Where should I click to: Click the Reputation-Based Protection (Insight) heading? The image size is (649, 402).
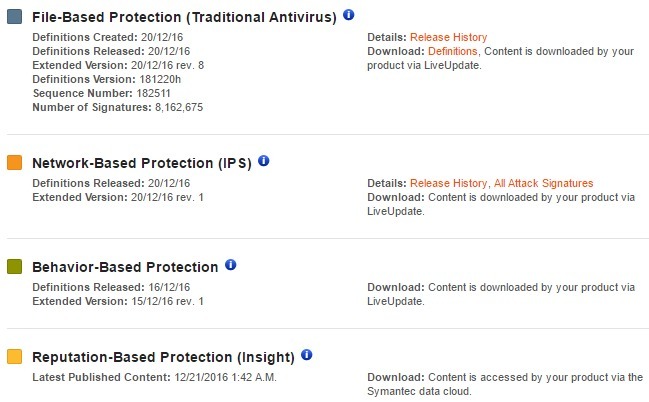163,357
